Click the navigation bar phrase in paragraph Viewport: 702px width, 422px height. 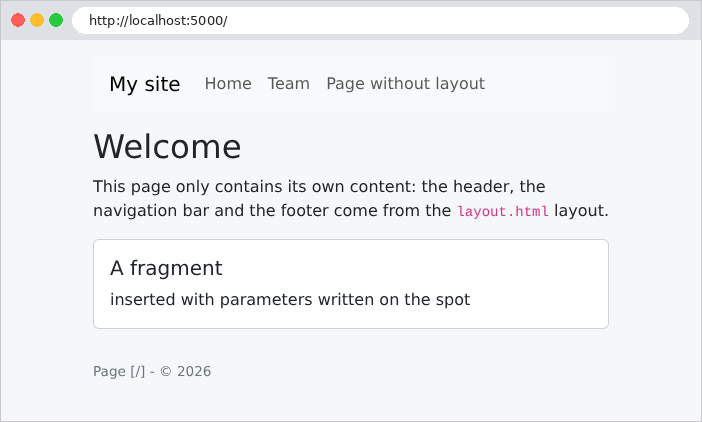click(151, 211)
